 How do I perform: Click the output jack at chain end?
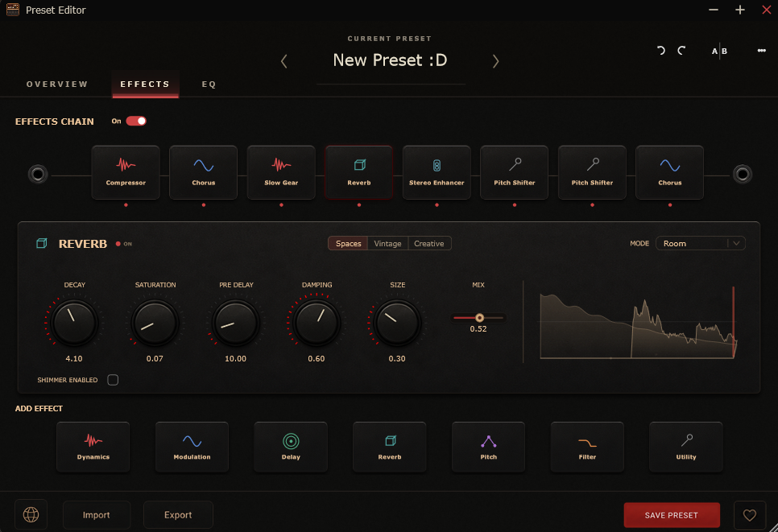tap(743, 174)
